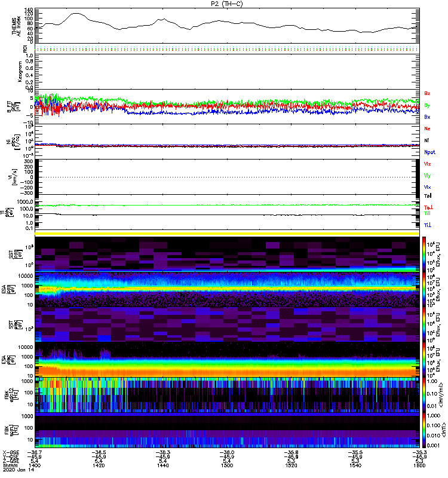
Task: Select the X-GSE value "-36.3"
Action: pos(162,453)
